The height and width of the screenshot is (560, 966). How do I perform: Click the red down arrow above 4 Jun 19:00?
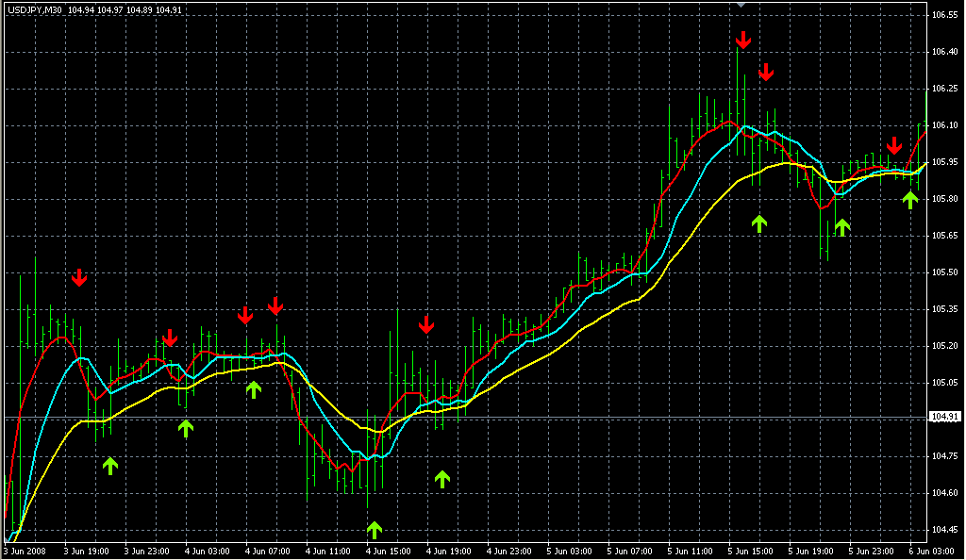coord(426,325)
